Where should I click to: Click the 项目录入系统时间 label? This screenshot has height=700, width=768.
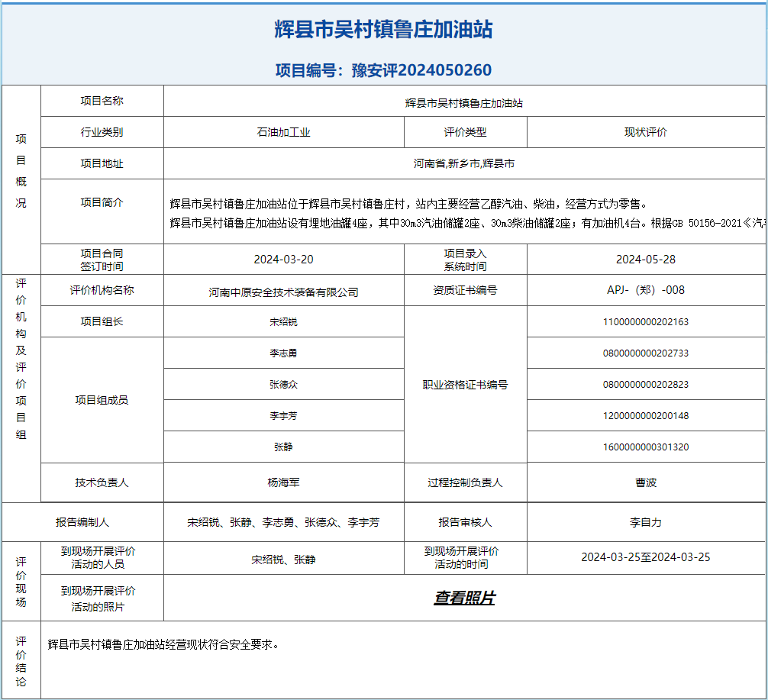[x=466, y=260]
